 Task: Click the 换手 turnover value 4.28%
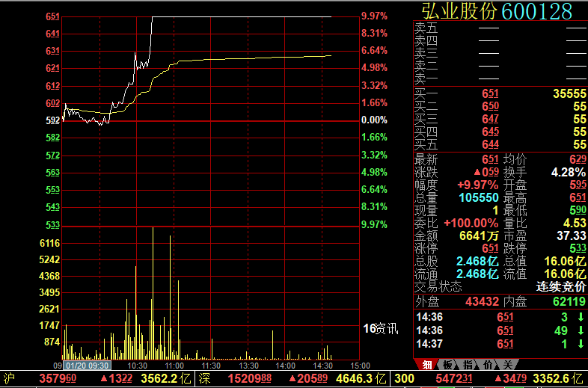click(568, 173)
